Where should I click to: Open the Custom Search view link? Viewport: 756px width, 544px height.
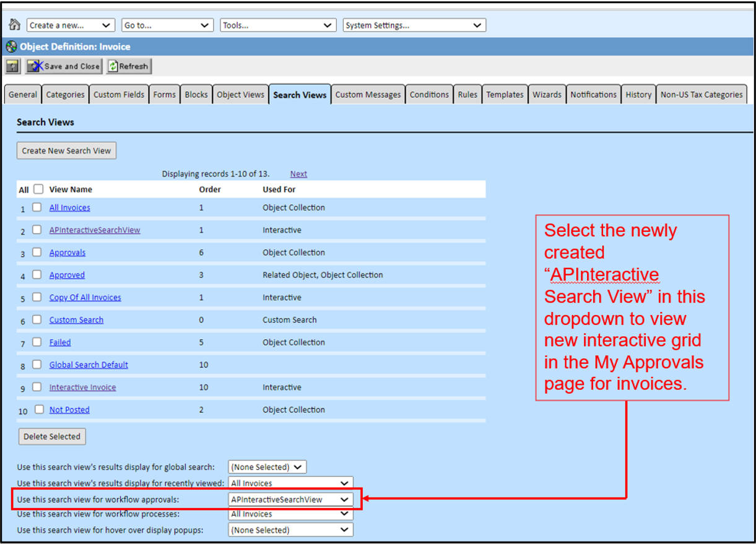click(76, 320)
